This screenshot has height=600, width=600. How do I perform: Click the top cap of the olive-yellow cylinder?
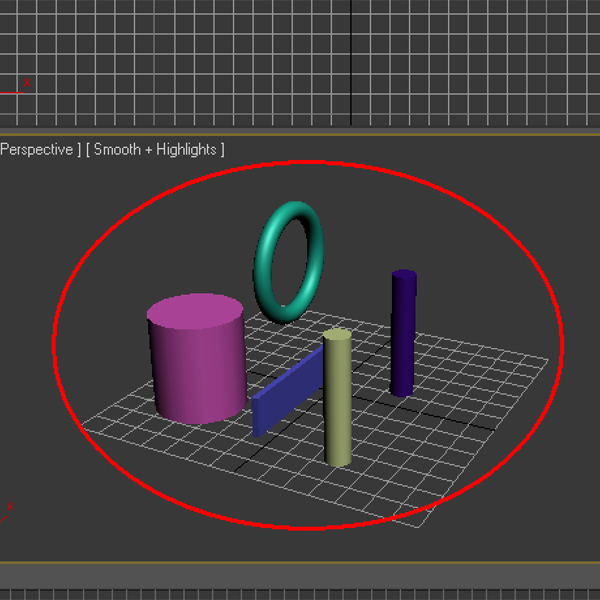coord(337,337)
